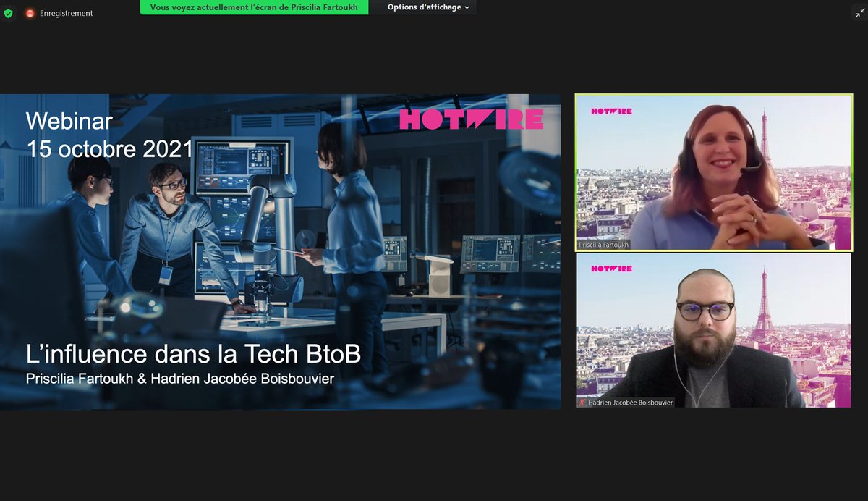
Task: Click the Priscilia Fartoukh name label
Action: [x=604, y=245]
